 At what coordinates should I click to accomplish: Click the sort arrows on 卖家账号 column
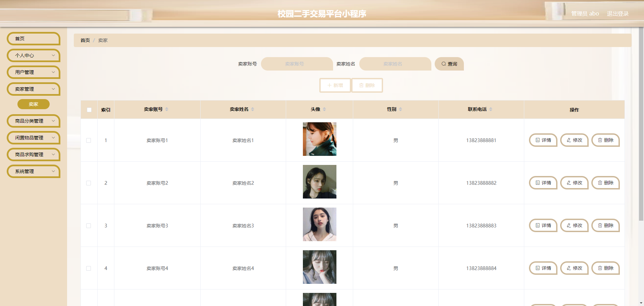[167, 109]
